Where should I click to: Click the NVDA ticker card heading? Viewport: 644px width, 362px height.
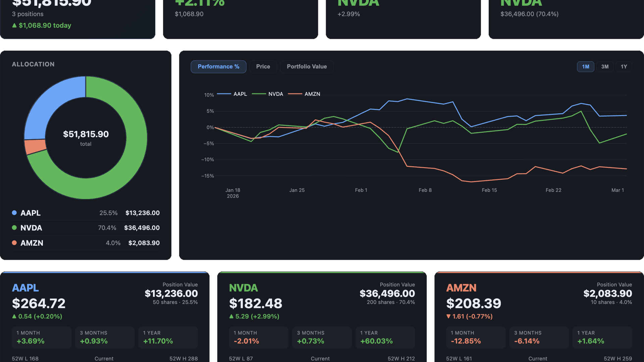point(244,288)
